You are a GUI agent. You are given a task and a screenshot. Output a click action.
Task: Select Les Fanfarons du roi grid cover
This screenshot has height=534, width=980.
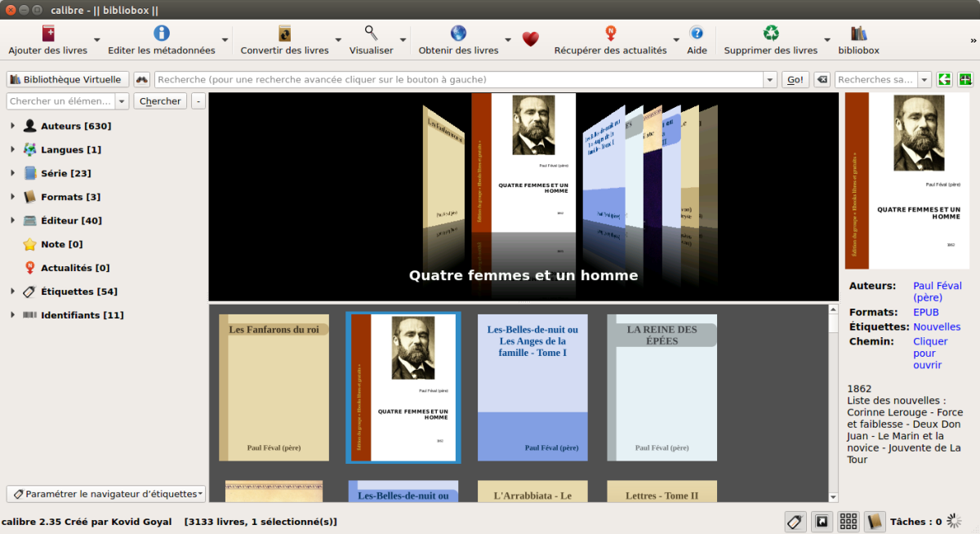tap(274, 388)
